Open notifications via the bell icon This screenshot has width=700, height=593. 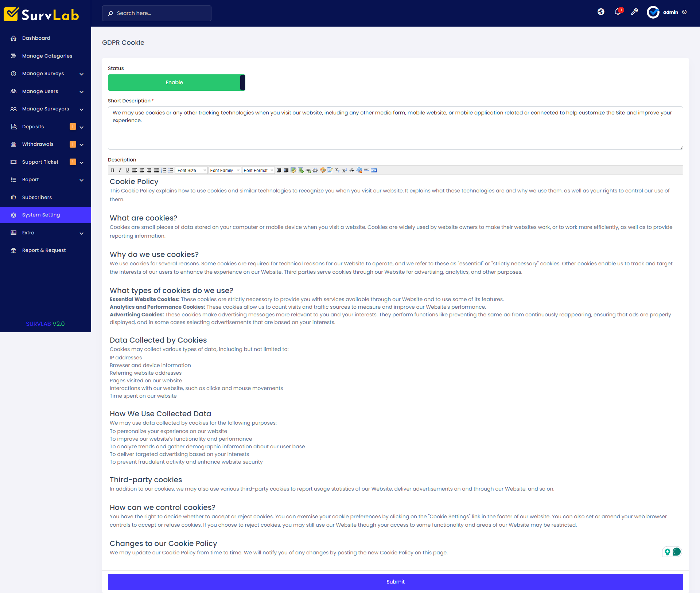tap(618, 12)
